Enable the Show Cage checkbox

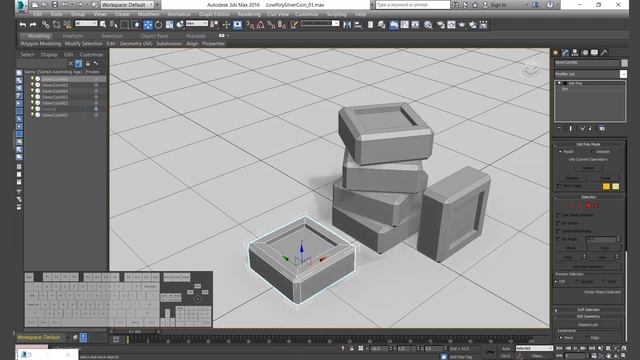click(559, 186)
